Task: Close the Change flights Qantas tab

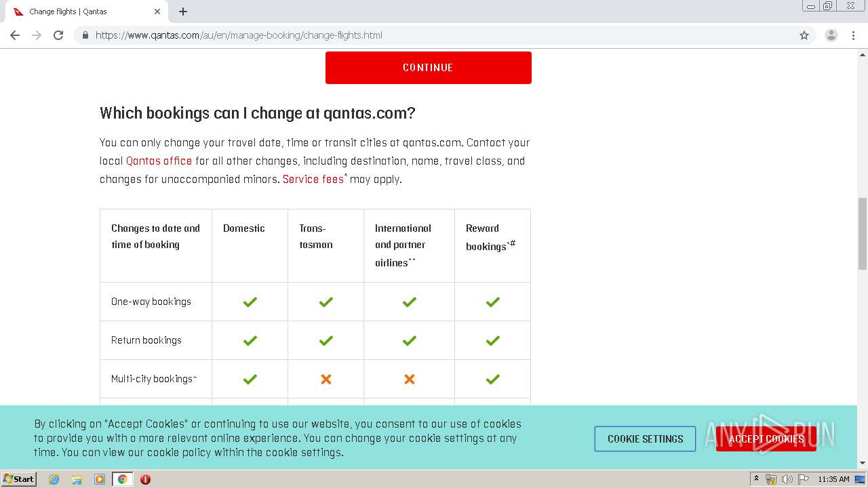Action: click(x=157, y=12)
